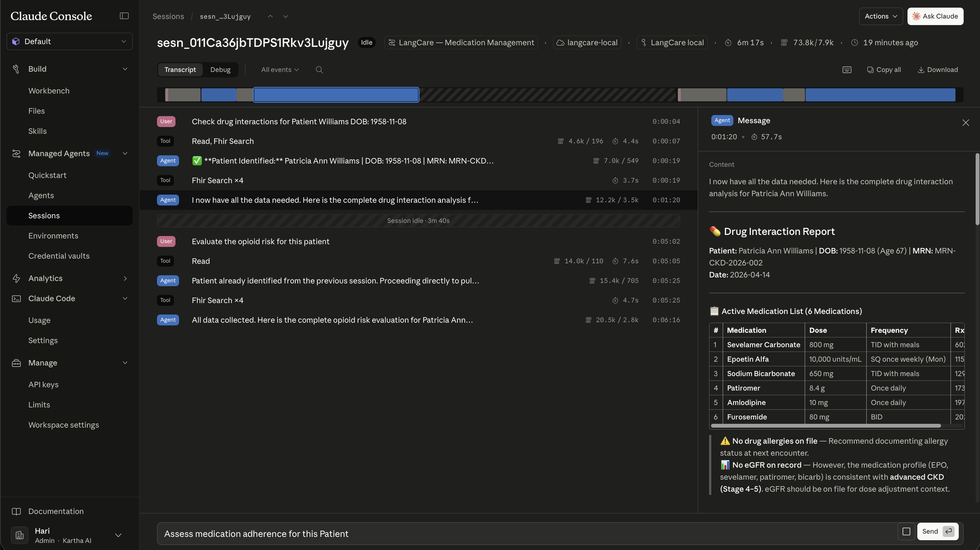This screenshot has width=980, height=550.
Task: Click the message input field
Action: click(x=525, y=534)
